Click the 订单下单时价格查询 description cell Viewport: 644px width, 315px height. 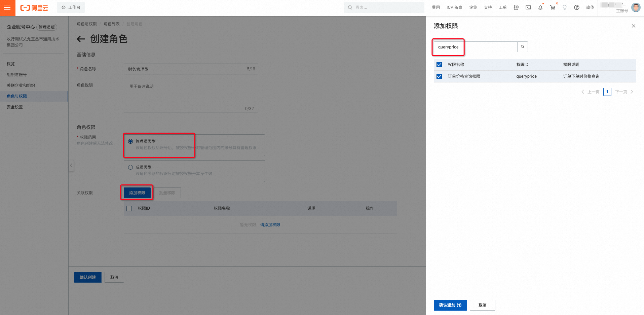point(581,76)
